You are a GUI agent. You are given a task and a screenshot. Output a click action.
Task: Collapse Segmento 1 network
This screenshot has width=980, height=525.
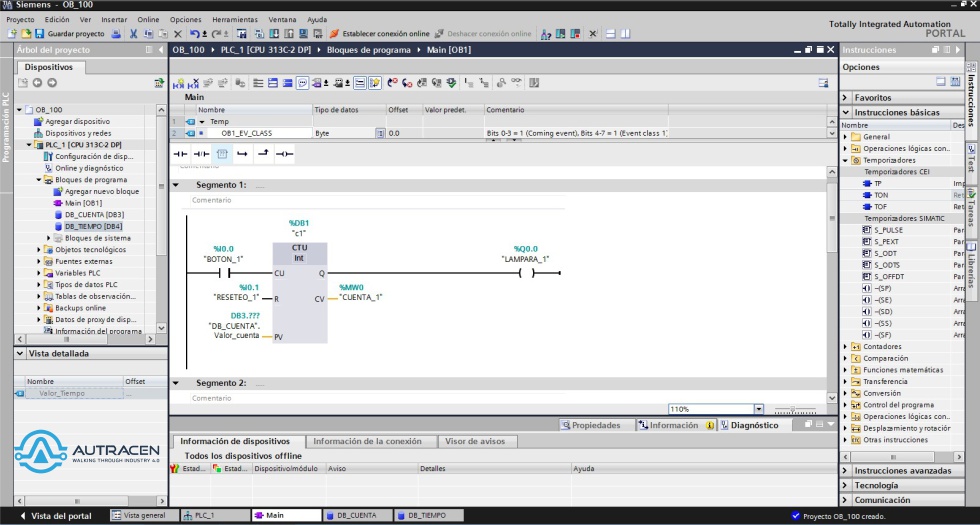pyautogui.click(x=176, y=185)
